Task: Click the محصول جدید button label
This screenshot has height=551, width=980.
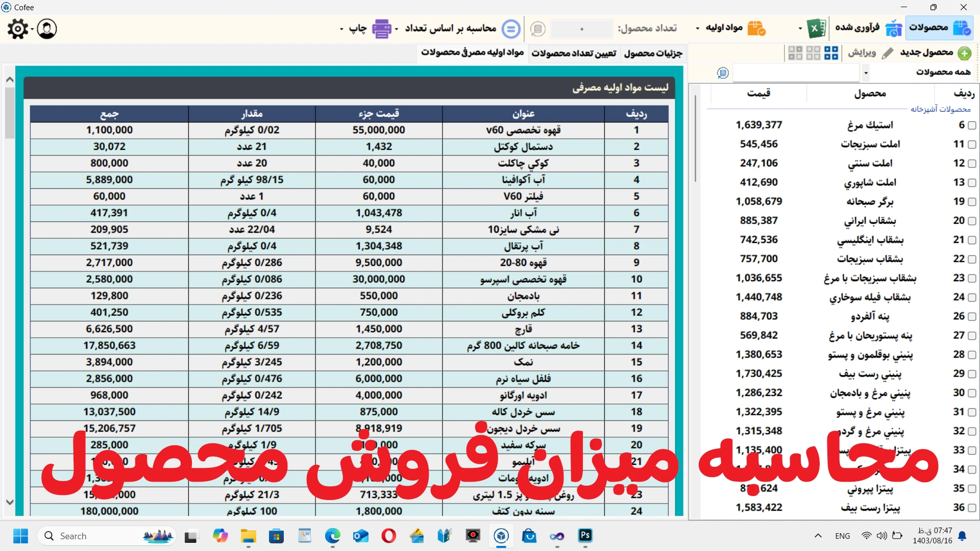Action: (x=926, y=53)
